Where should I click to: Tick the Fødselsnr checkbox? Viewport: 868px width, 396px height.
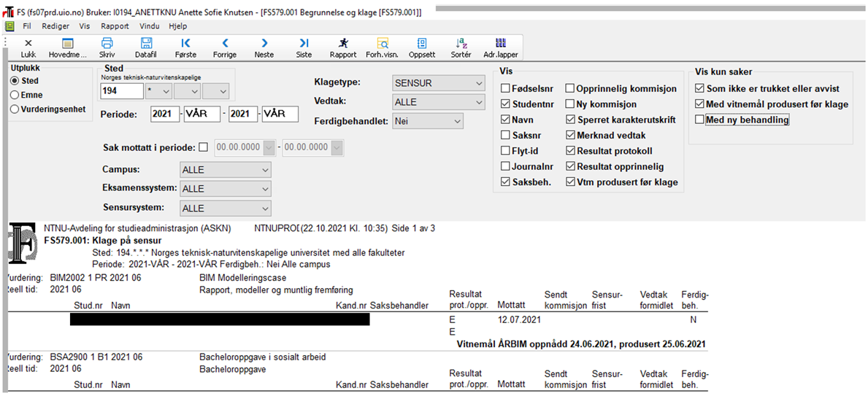(x=505, y=88)
